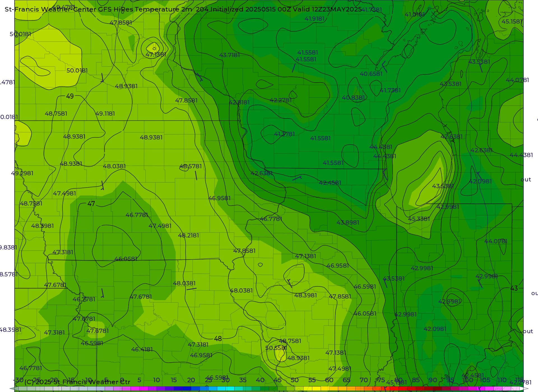Image resolution: width=538 pixels, height=392 pixels.
Task: Click the "(C) 2025 St Francis Weather Ctr" copyright text
Action: point(77,382)
